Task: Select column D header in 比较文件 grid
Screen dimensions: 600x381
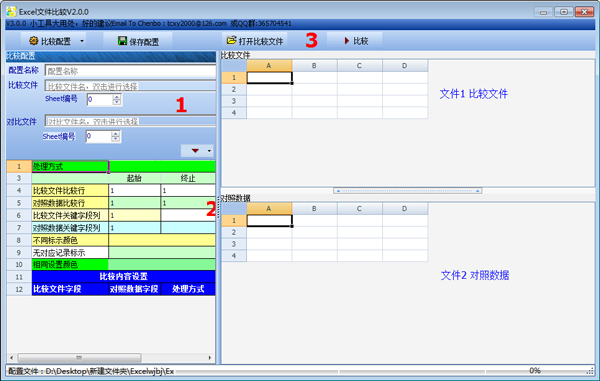Action: pos(405,66)
